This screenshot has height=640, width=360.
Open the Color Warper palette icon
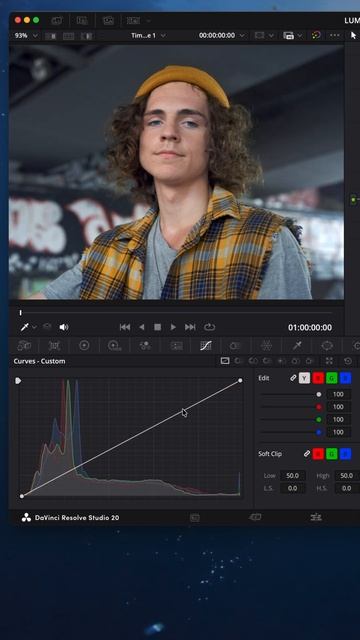pos(267,345)
